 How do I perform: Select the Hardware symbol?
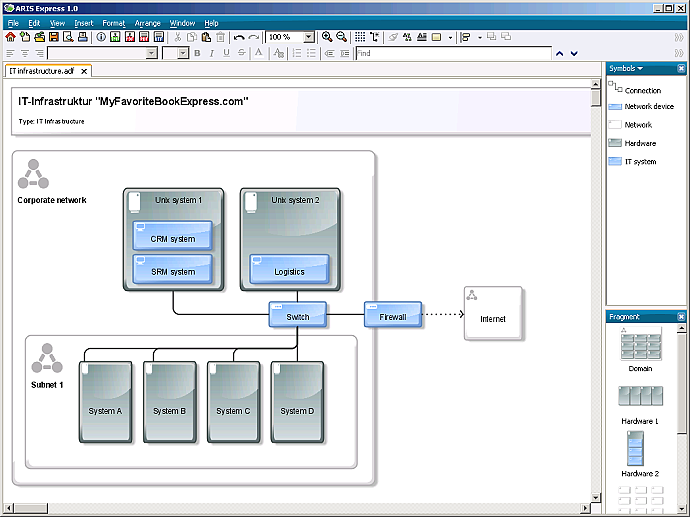pos(632,143)
